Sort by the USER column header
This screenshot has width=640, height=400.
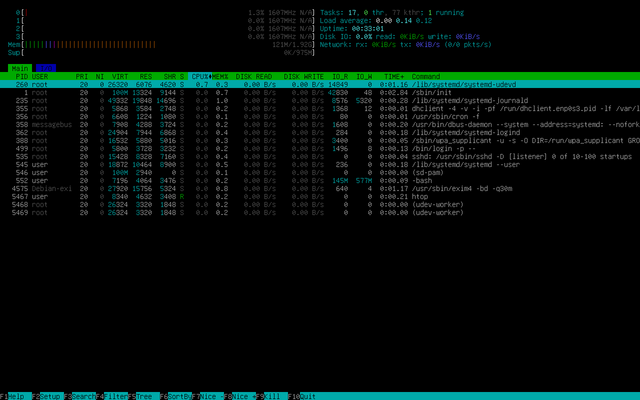coord(40,76)
